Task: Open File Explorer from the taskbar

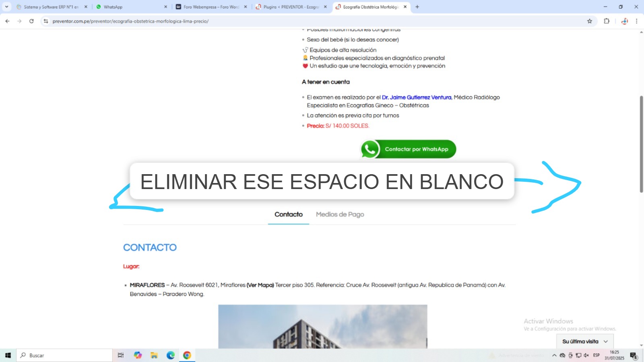Action: (154, 356)
